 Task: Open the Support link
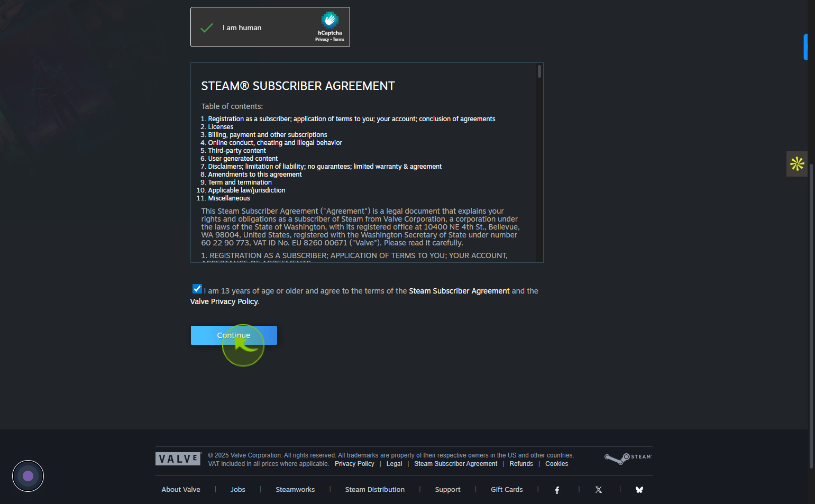tap(447, 490)
